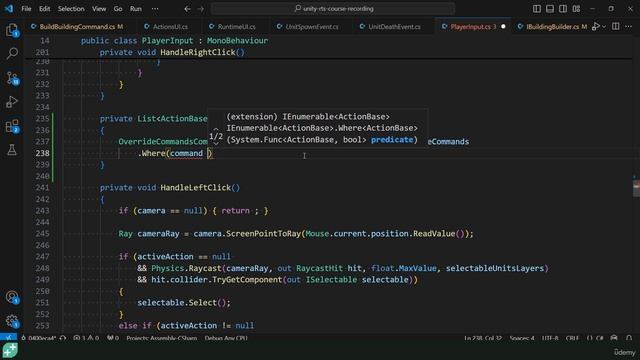The height and width of the screenshot is (360, 640).
Task: Open the Accounts menu icon
Action: point(12,297)
